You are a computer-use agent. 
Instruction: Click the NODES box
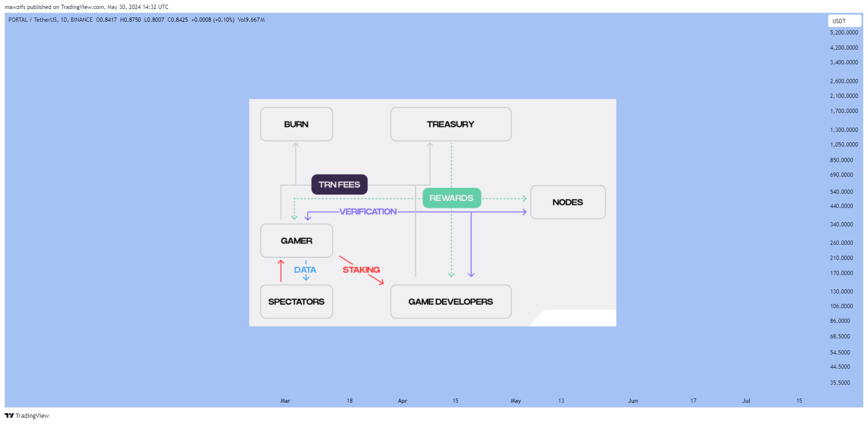(x=568, y=202)
